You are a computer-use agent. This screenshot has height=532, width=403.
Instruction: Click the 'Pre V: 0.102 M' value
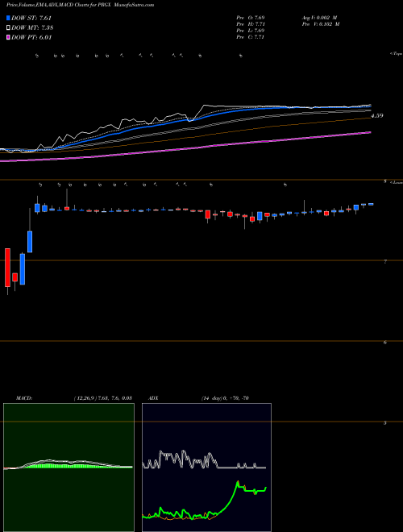[320, 24]
